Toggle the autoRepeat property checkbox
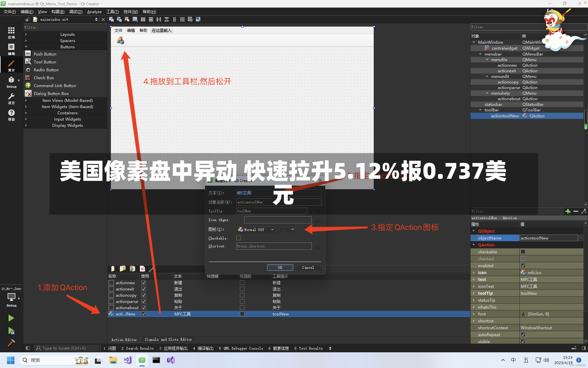The height and width of the screenshot is (368, 588). [523, 334]
